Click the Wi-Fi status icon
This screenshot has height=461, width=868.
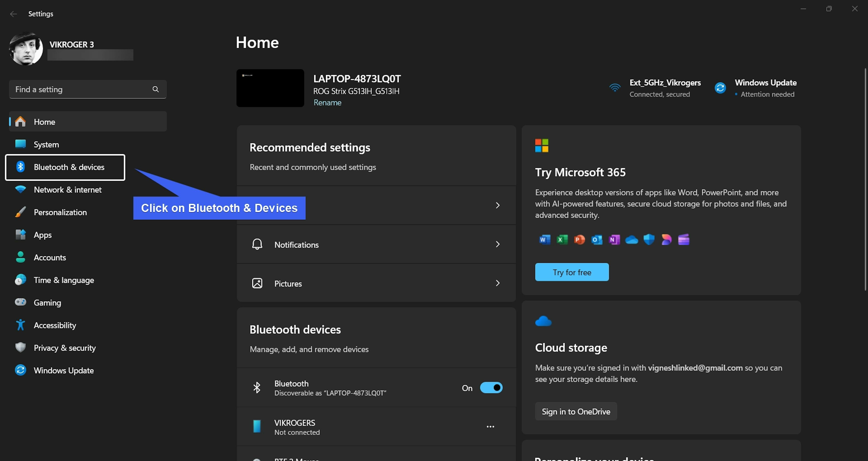click(615, 88)
